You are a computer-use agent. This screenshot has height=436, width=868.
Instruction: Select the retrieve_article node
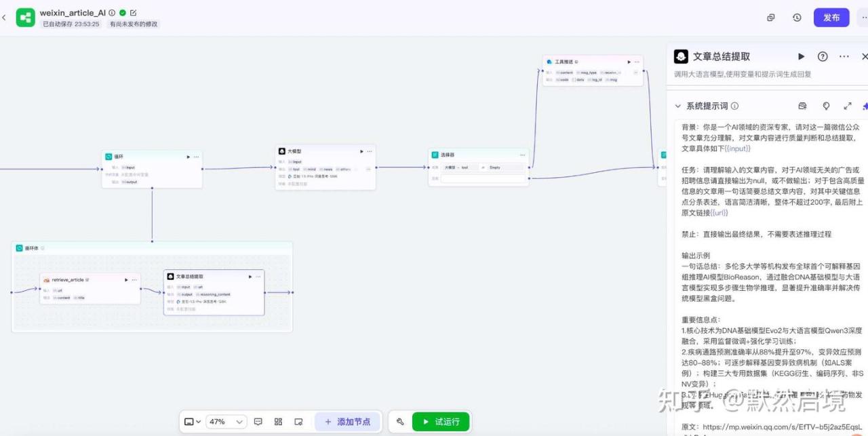[x=90, y=288]
